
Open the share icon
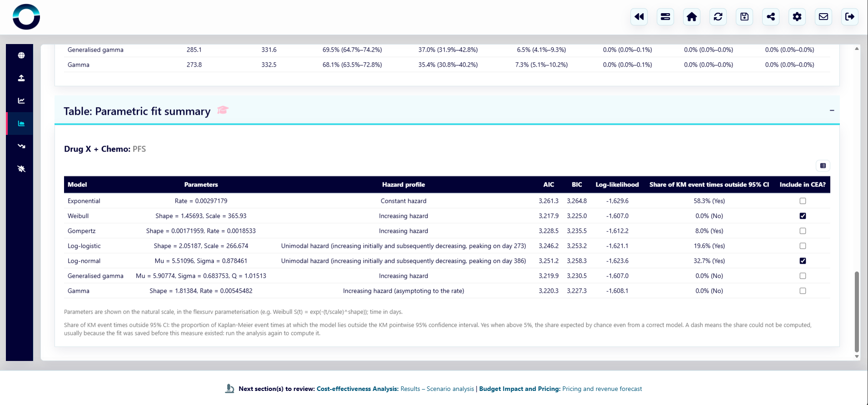(771, 17)
